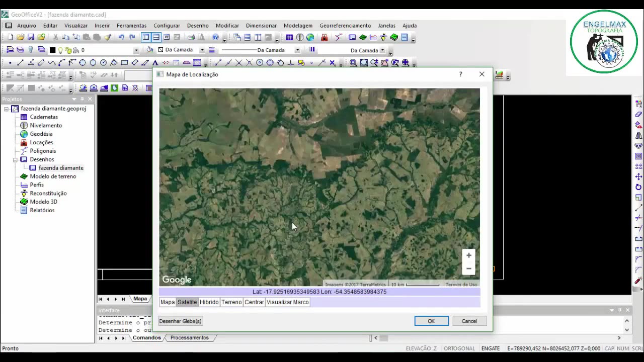Open the line weight 'Da Camada' dropdown

pos(382,50)
